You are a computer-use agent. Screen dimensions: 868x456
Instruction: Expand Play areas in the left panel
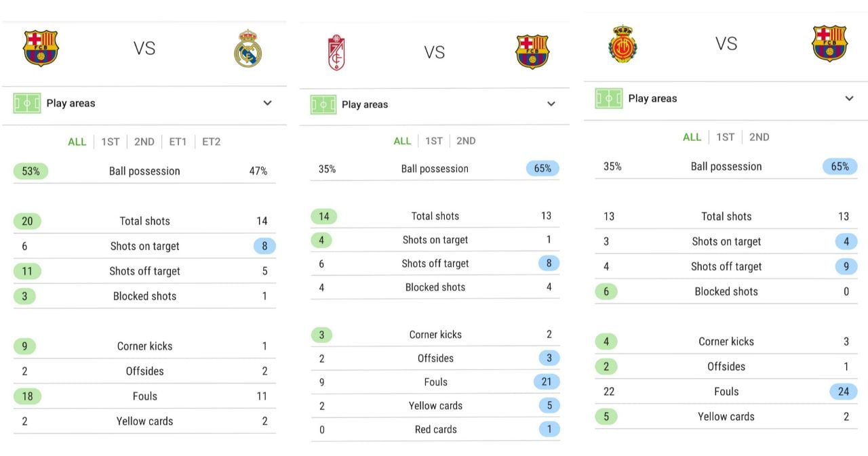(x=267, y=103)
